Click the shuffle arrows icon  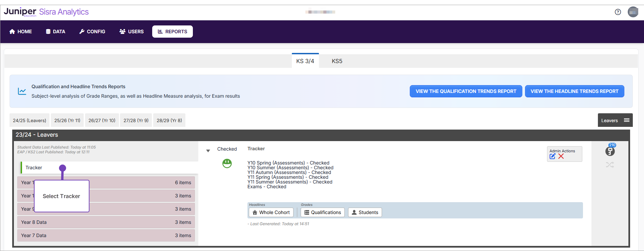(x=609, y=165)
